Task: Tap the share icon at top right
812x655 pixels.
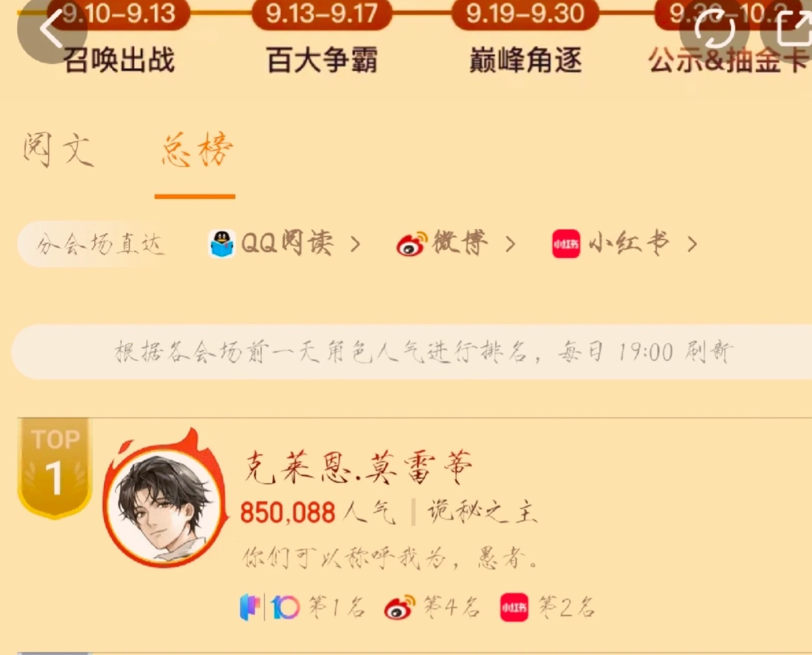Action: tap(794, 28)
